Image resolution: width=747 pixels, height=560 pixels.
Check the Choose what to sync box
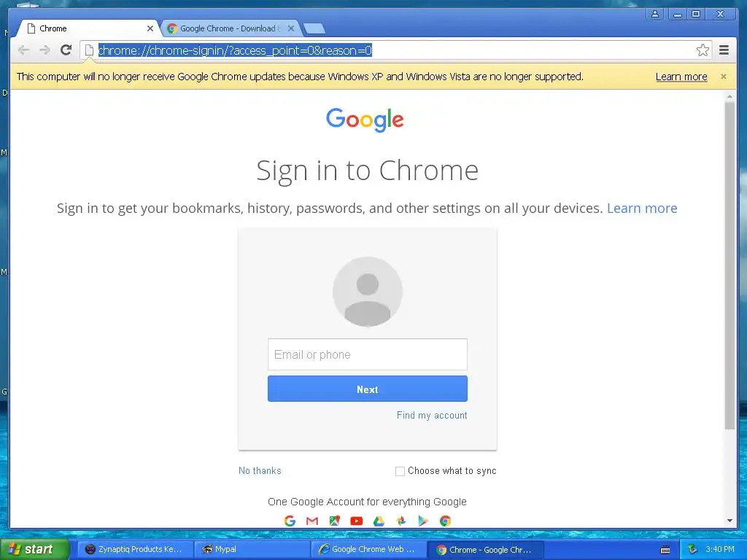click(x=400, y=471)
